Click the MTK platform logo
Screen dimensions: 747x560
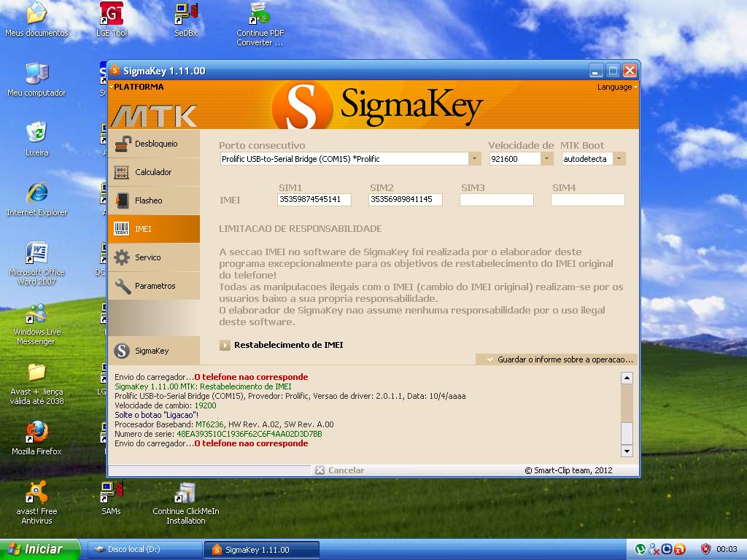pos(153,115)
